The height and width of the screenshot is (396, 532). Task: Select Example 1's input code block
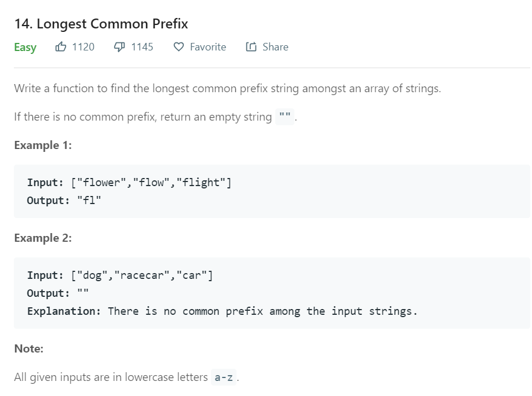tap(129, 182)
